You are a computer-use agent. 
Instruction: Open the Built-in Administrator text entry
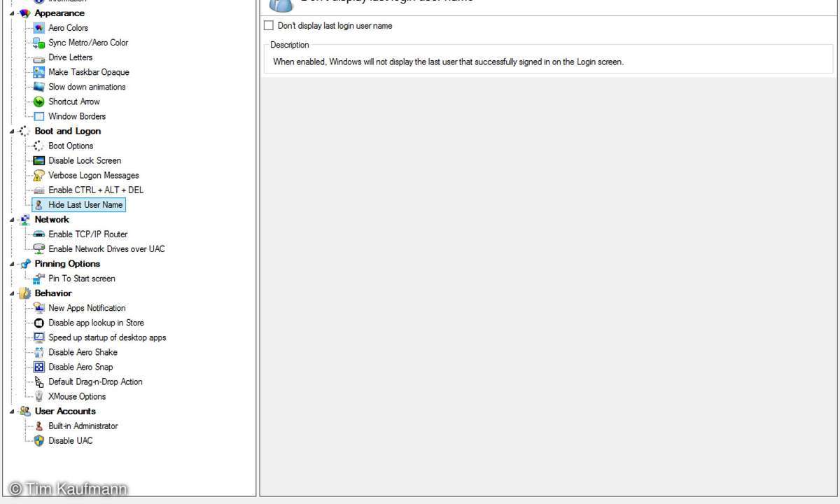(x=83, y=426)
